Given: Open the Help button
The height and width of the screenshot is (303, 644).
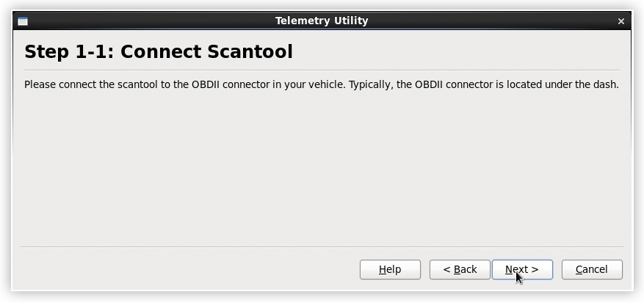Looking at the screenshot, I should [x=390, y=269].
